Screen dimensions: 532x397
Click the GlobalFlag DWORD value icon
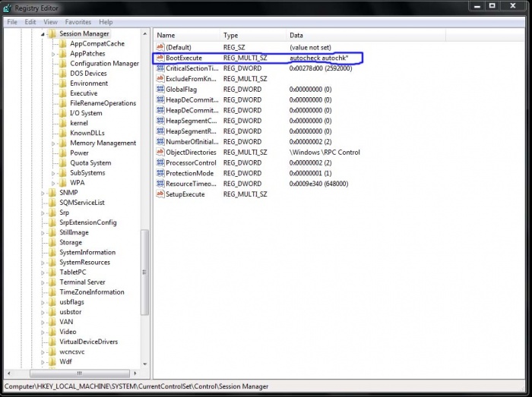160,89
